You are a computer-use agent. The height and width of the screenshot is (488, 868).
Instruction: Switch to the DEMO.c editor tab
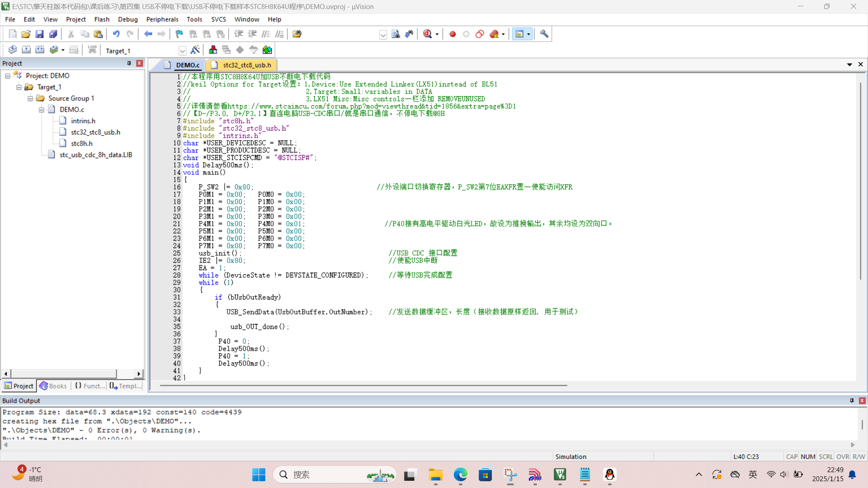182,65
